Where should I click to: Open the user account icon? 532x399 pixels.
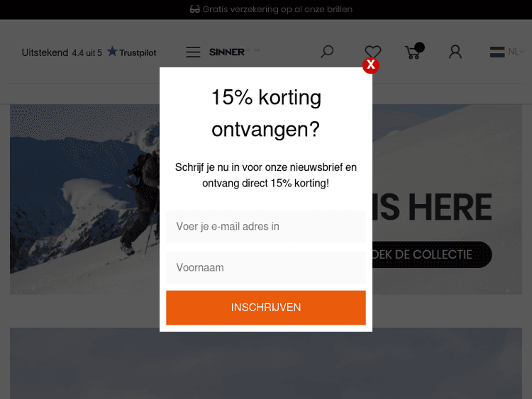455,52
